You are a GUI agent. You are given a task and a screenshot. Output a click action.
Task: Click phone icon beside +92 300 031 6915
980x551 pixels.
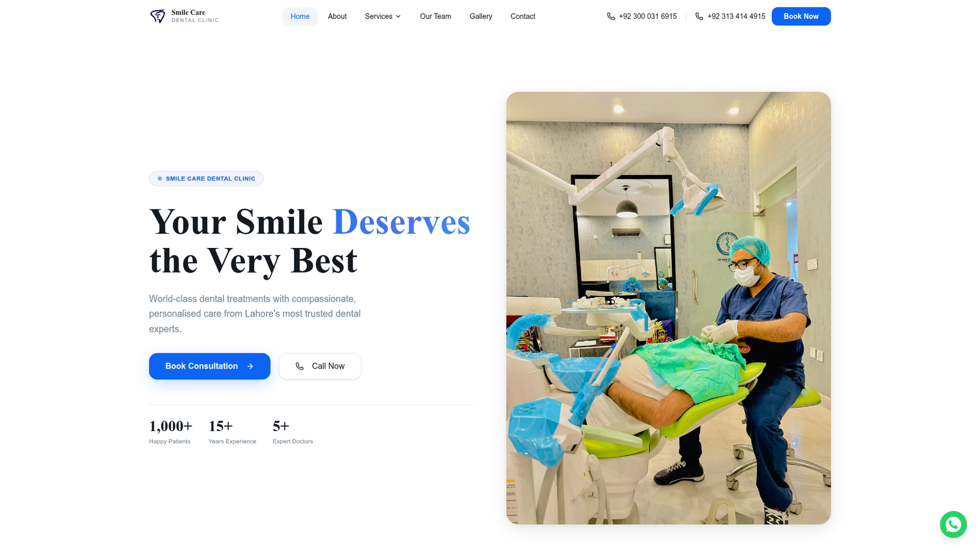coord(611,17)
